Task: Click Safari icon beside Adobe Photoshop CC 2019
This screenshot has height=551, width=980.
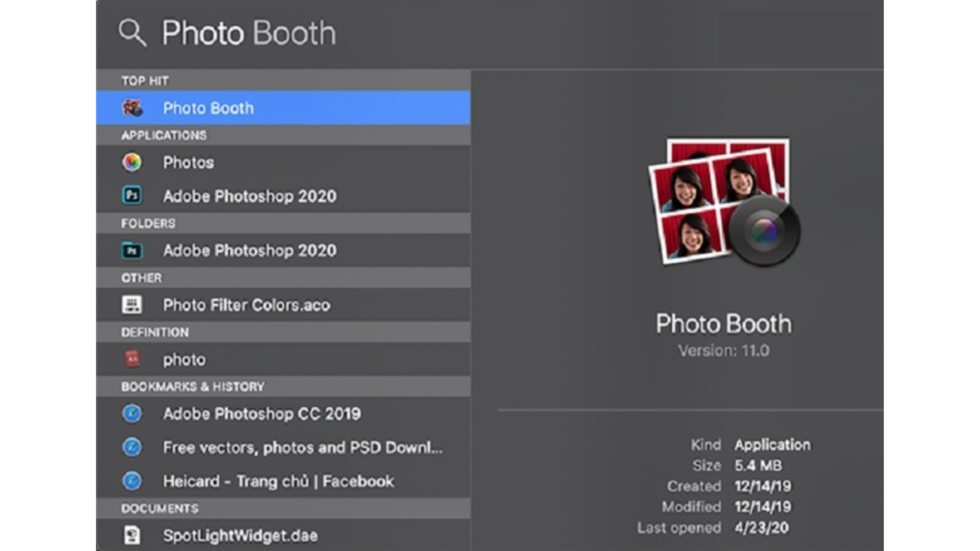Action: (132, 413)
